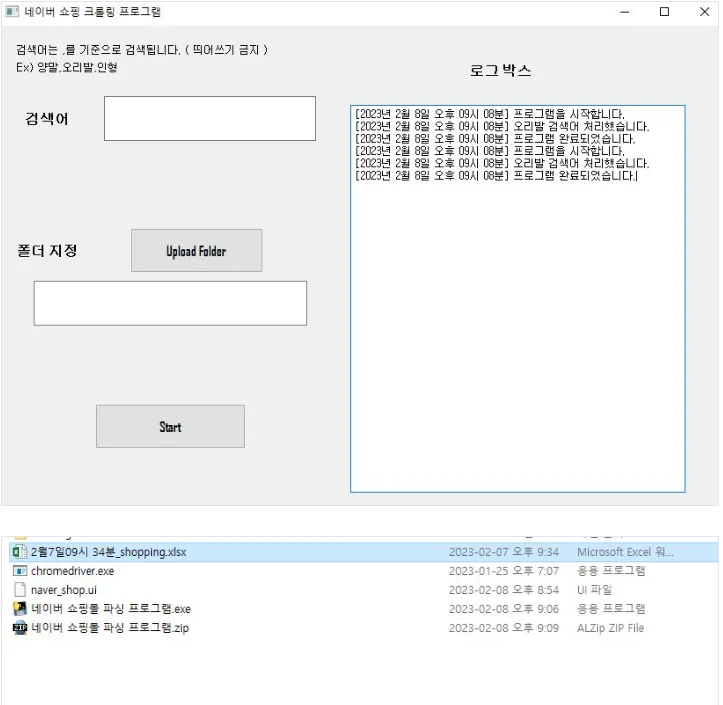The image size is (723, 705).
Task: Click the 검색어 search keyword input field
Action: (210, 118)
